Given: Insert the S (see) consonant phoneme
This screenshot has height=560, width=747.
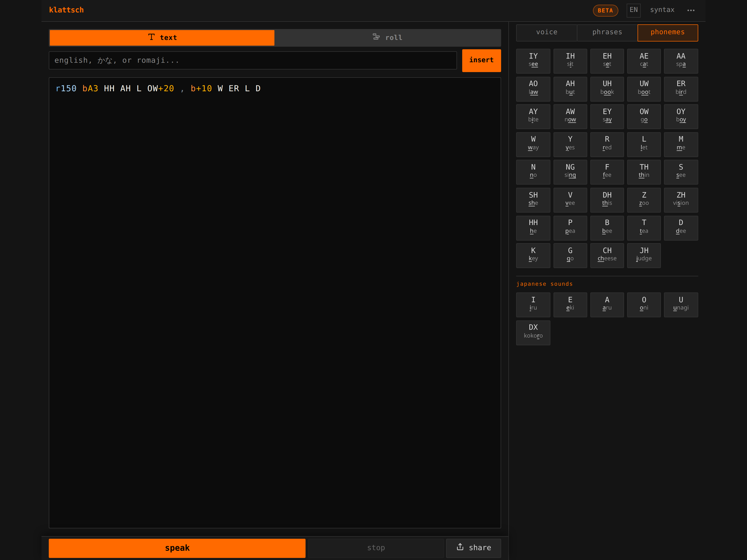Looking at the screenshot, I should [x=681, y=172].
